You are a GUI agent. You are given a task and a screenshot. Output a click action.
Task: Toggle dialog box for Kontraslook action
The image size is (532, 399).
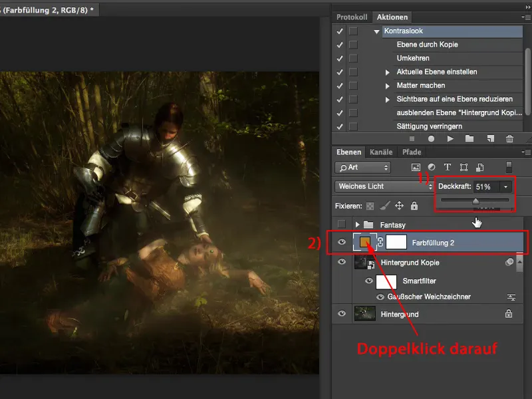coord(353,31)
